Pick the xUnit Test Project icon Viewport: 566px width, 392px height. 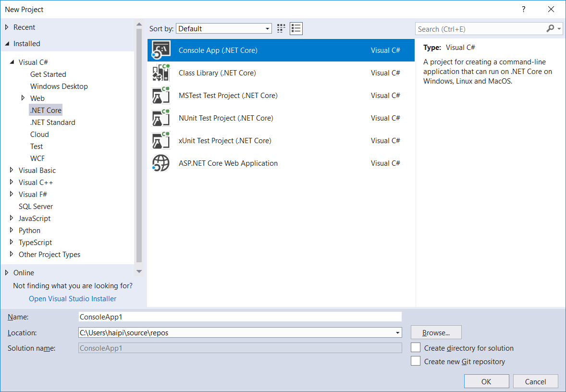161,141
